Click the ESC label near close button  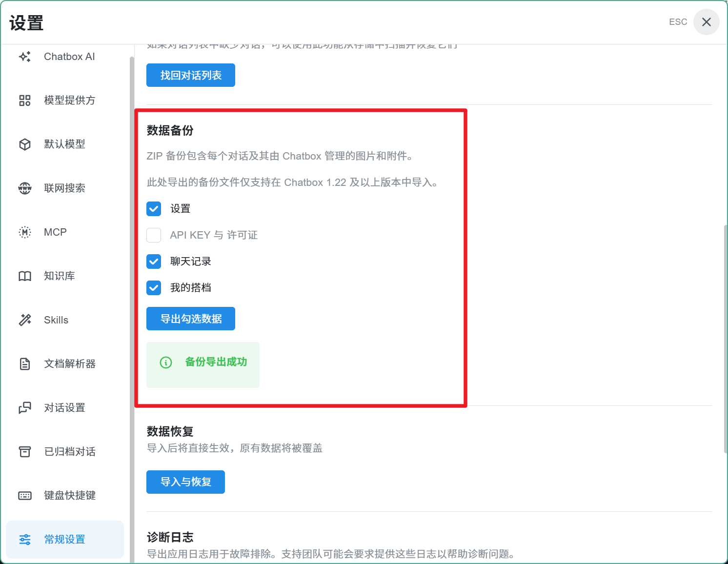pos(678,22)
